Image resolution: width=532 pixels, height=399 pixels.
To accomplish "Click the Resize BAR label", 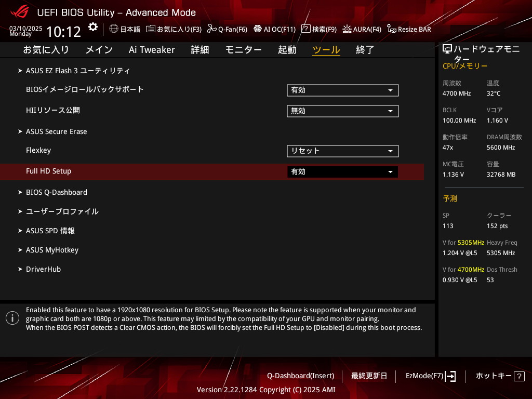I will [x=414, y=29].
